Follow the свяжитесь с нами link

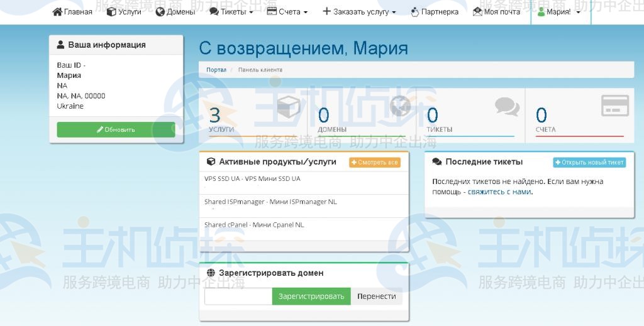pyautogui.click(x=499, y=192)
